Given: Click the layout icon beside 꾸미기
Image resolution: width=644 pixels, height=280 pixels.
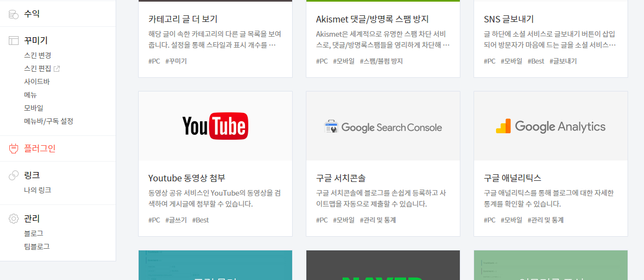Looking at the screenshot, I should point(14,40).
